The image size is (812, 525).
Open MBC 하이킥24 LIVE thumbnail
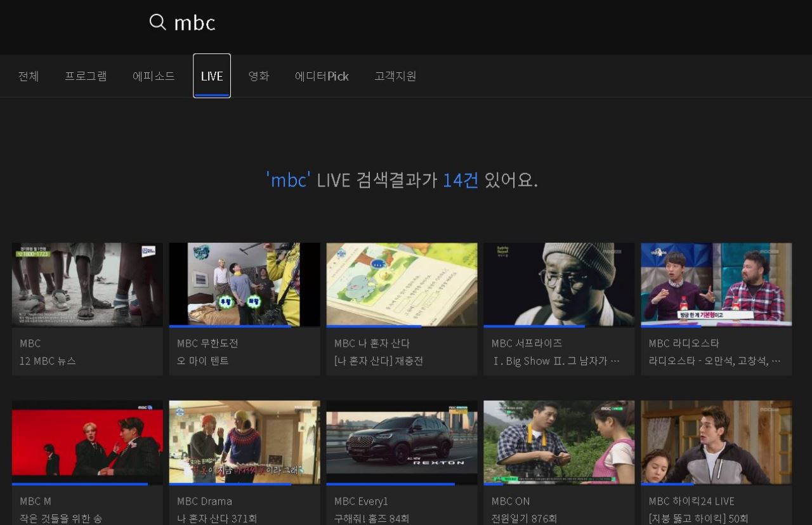[x=716, y=442]
